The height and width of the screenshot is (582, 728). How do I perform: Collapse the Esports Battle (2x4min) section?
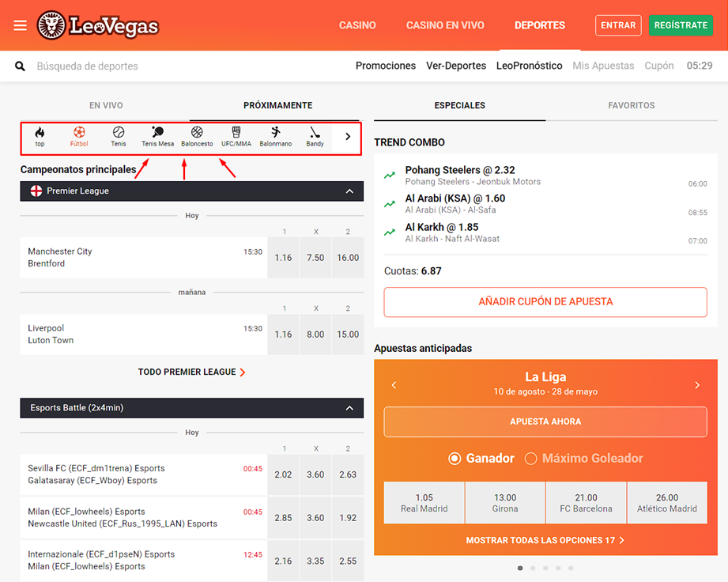349,408
